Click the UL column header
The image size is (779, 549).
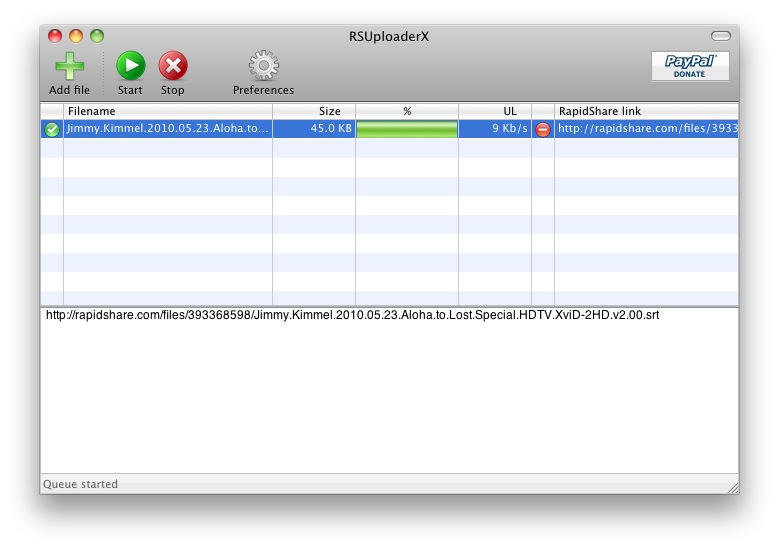[495, 111]
